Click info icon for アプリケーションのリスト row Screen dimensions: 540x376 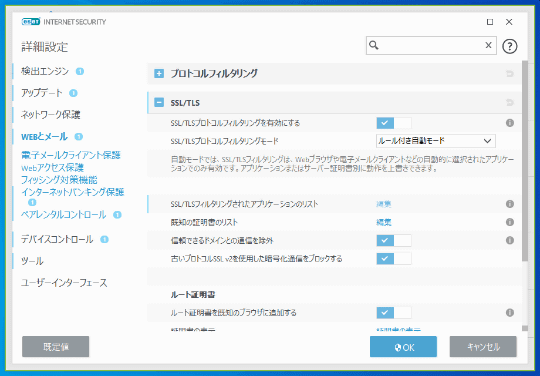[510, 204]
